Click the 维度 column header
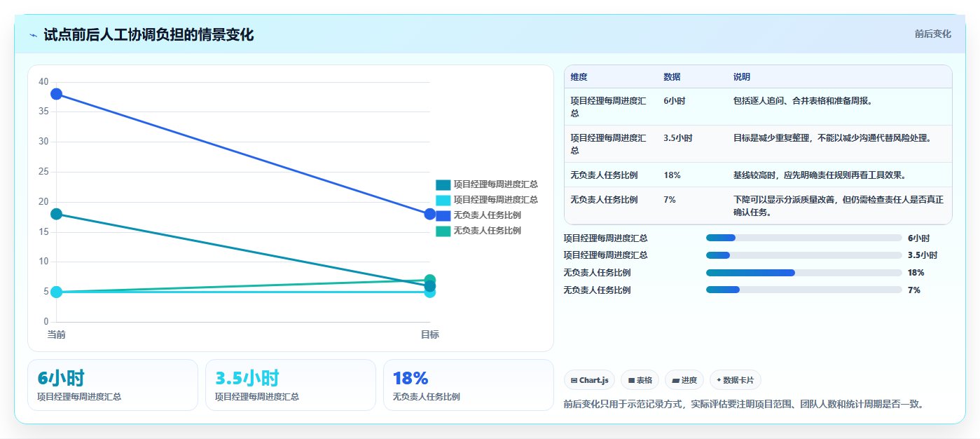The height and width of the screenshot is (439, 980). click(579, 77)
